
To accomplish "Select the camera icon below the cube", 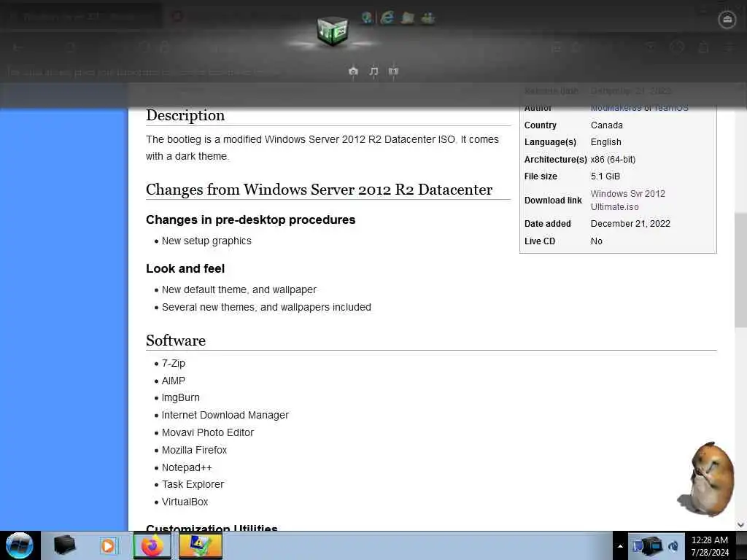I will [x=353, y=71].
